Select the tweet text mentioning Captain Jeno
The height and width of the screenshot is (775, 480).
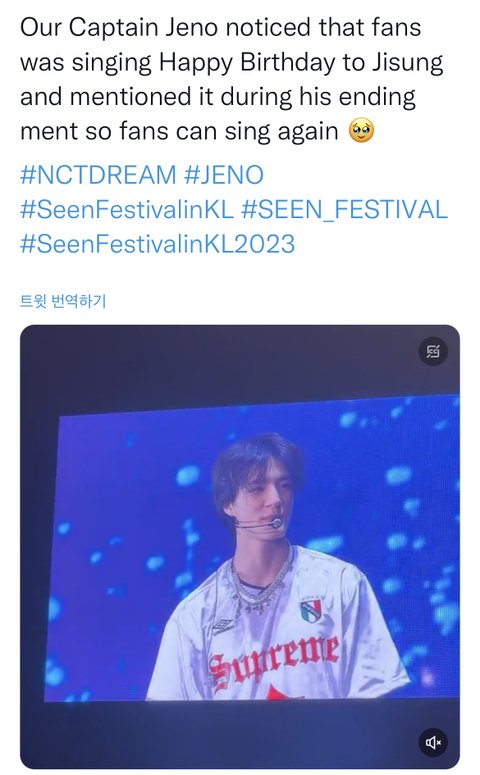coord(231,79)
